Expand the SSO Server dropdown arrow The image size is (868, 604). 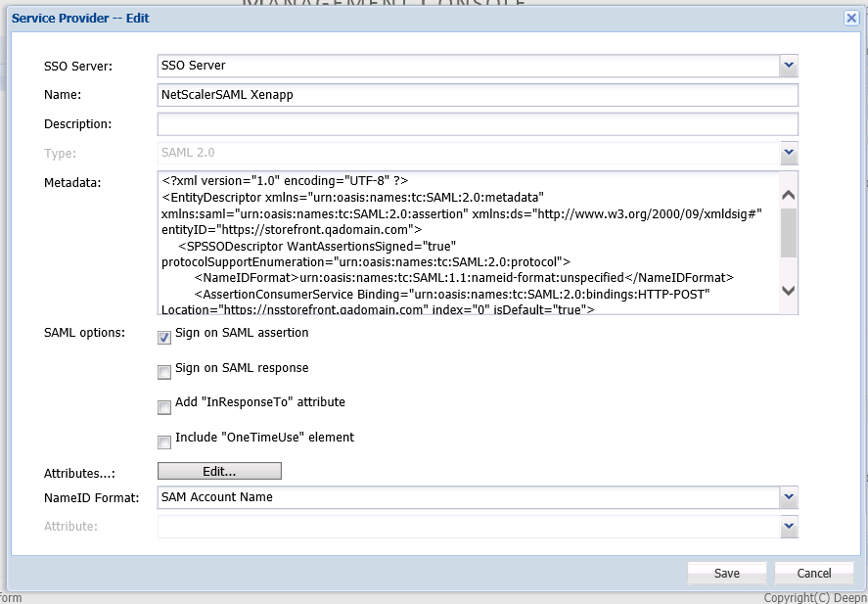click(789, 66)
